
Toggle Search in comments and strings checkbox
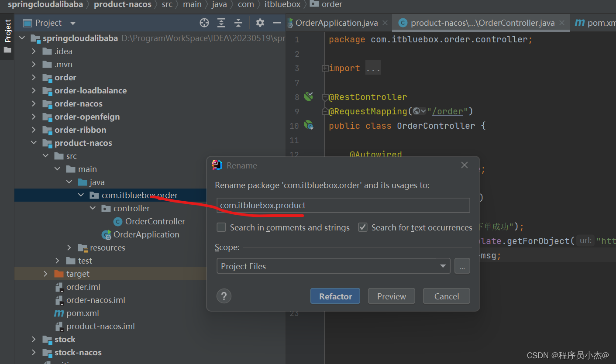pos(221,227)
